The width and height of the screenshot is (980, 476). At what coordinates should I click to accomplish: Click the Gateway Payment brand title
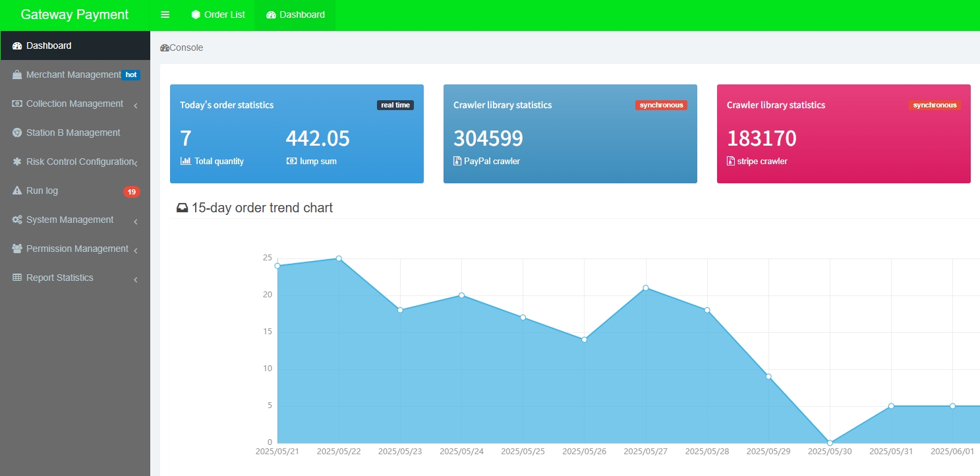(74, 15)
